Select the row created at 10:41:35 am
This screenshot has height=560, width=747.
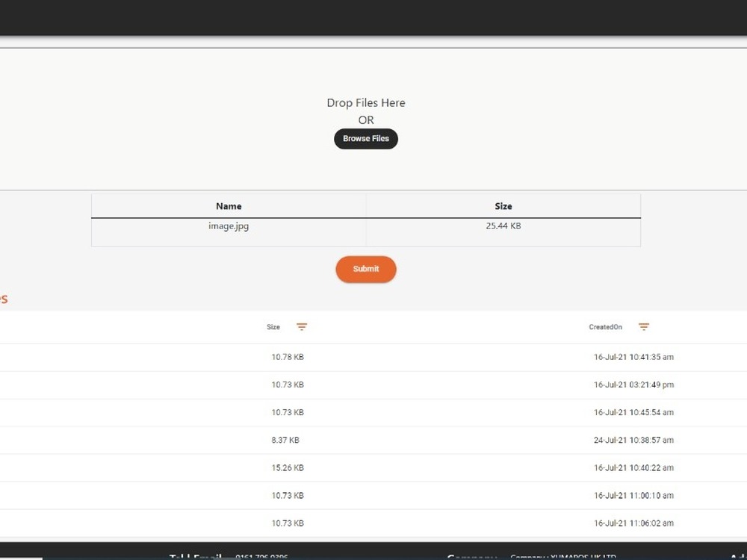pyautogui.click(x=633, y=357)
